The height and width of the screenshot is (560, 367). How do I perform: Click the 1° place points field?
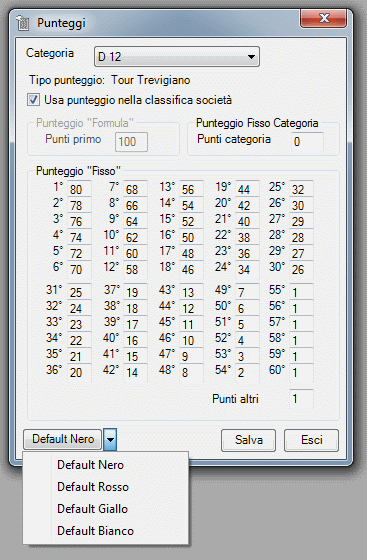79,189
